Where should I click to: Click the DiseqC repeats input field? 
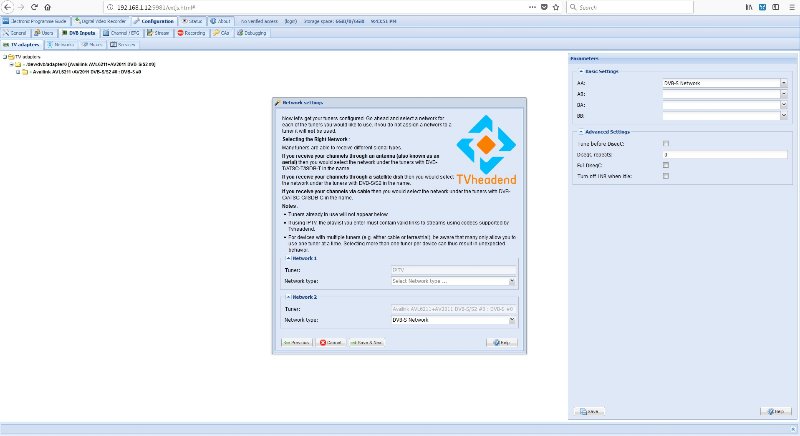(725, 155)
